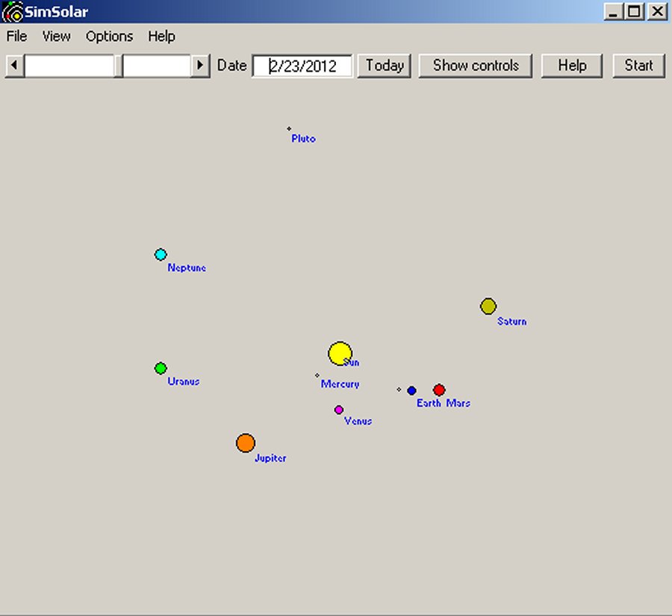672x616 pixels.
Task: Click the small Mercury dot
Action: pos(317,376)
